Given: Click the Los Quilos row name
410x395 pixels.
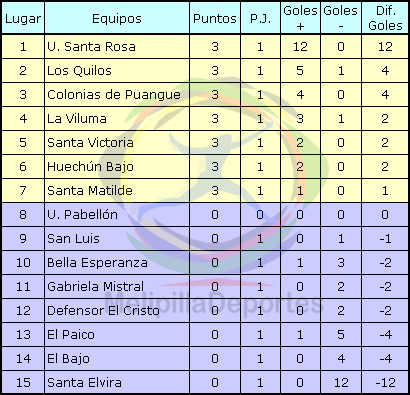Looking at the screenshot, I should (79, 71).
